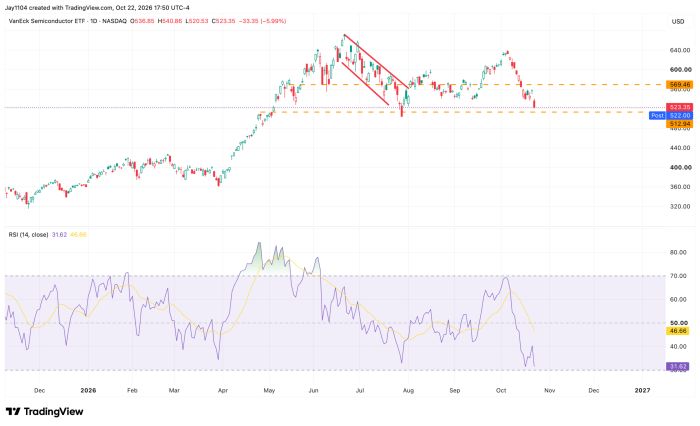The image size is (700, 426).
Task: Click the red 523.35 last price label
Action: coord(679,107)
